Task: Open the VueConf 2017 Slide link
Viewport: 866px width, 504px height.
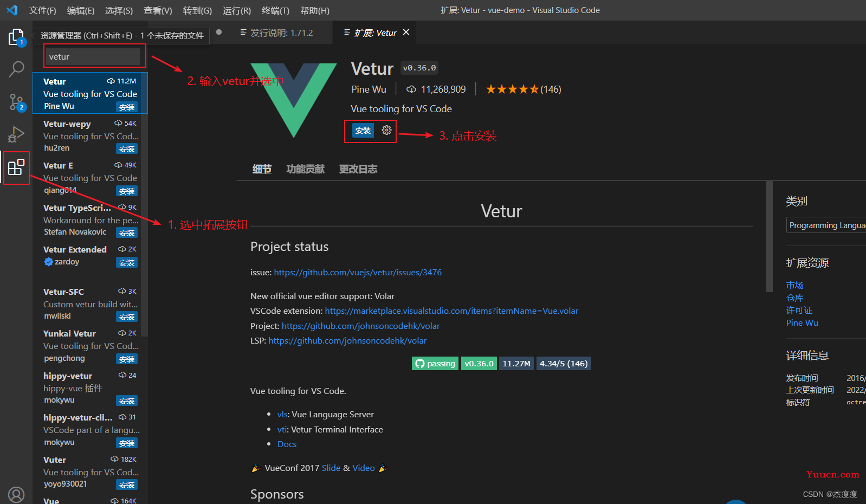Action: [x=331, y=468]
